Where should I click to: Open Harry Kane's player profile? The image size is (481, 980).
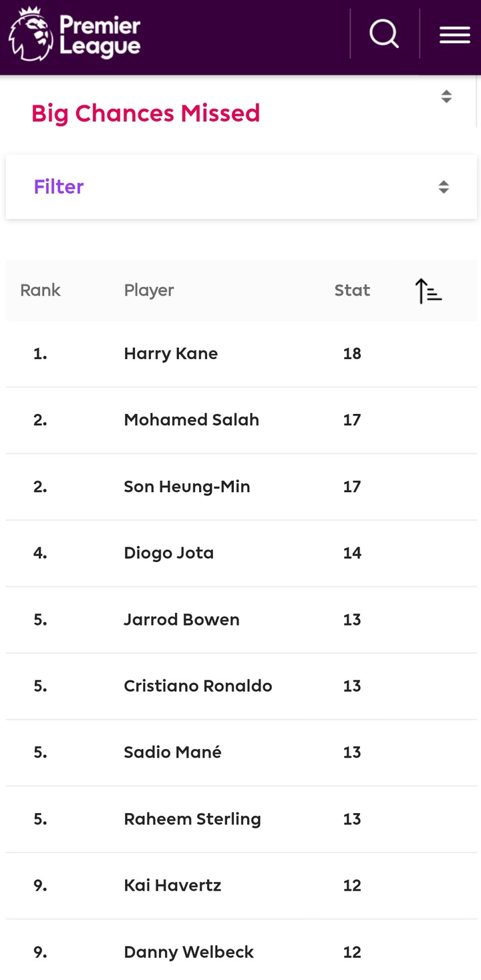pos(171,354)
